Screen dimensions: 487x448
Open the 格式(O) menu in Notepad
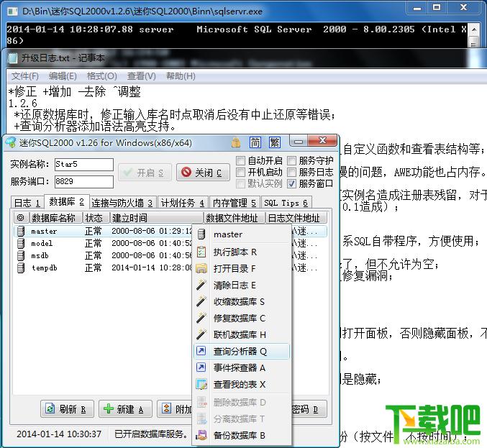(102, 76)
